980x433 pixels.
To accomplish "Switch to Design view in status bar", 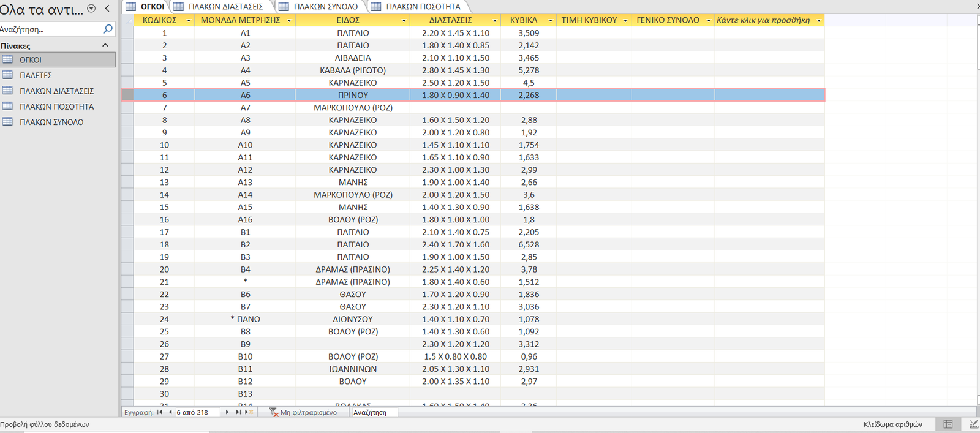I will tap(973, 424).
